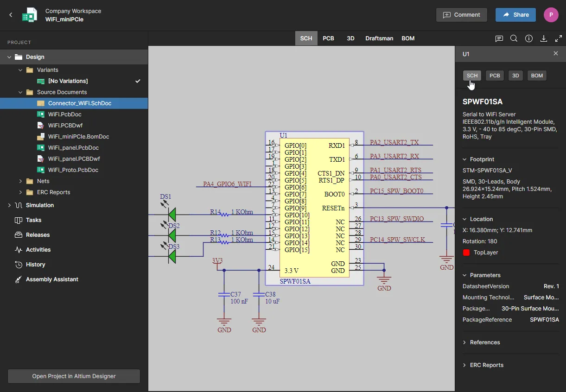The width and height of the screenshot is (566, 392).
Task: Open the user avatar P menu
Action: pos(551,15)
